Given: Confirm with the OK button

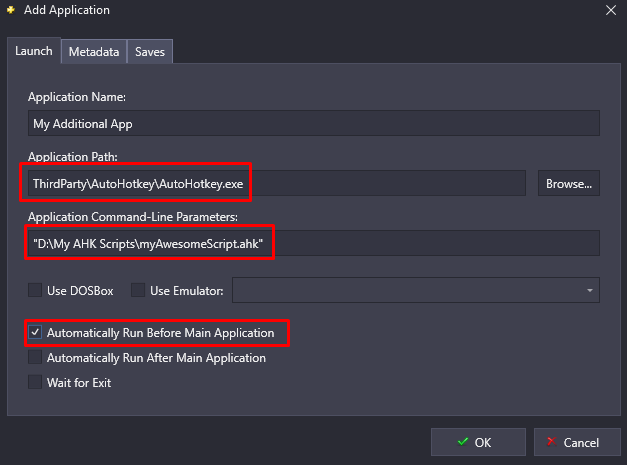Looking at the screenshot, I should 476,442.
